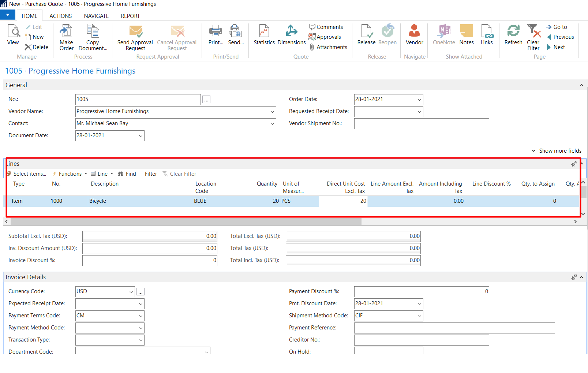The height and width of the screenshot is (373, 588).
Task: Show attached Notes
Action: tap(467, 35)
